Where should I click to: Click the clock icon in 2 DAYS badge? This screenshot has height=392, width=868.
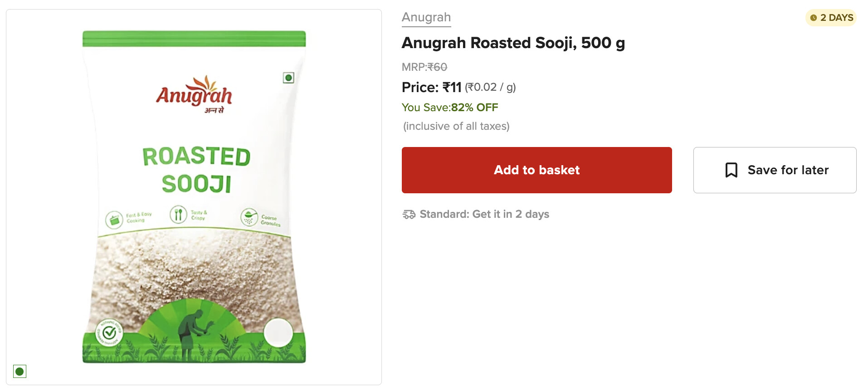814,18
